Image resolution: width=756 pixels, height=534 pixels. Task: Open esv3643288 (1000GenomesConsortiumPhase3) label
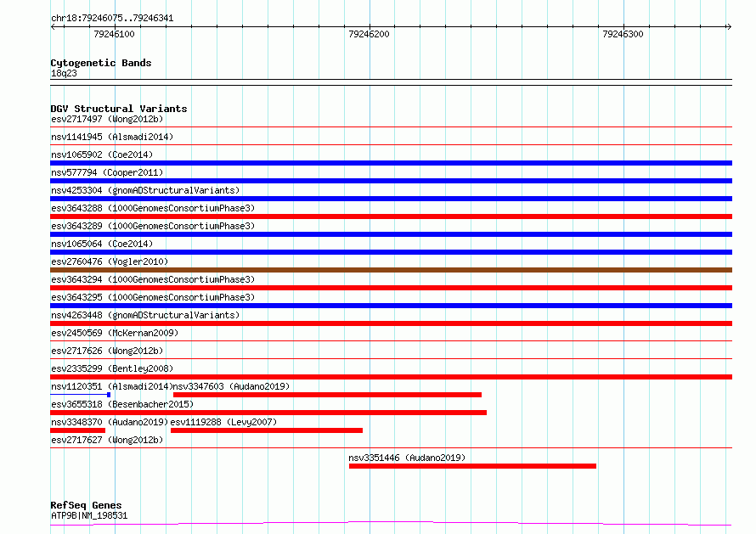pos(153,208)
